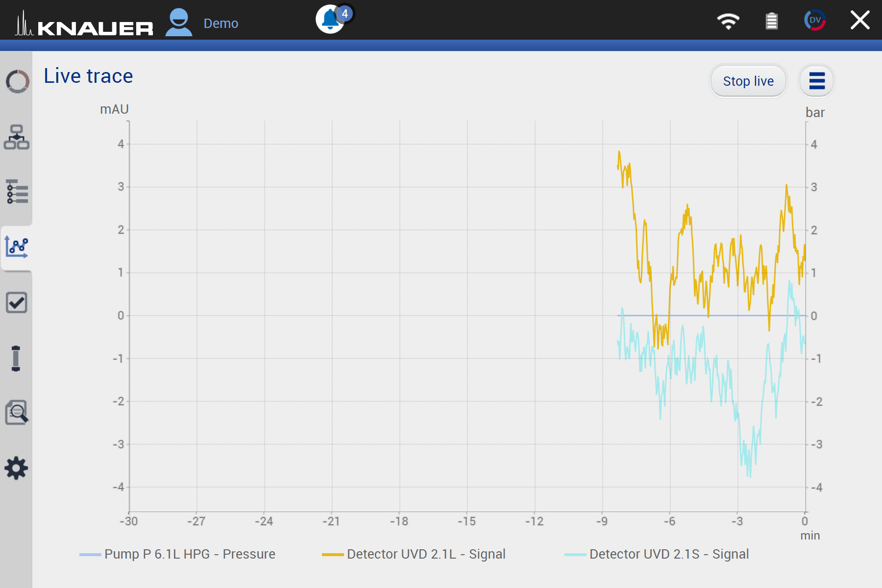This screenshot has width=882, height=588.
Task: Expand the hamburger menu next to Stop live
Action: coord(816,81)
